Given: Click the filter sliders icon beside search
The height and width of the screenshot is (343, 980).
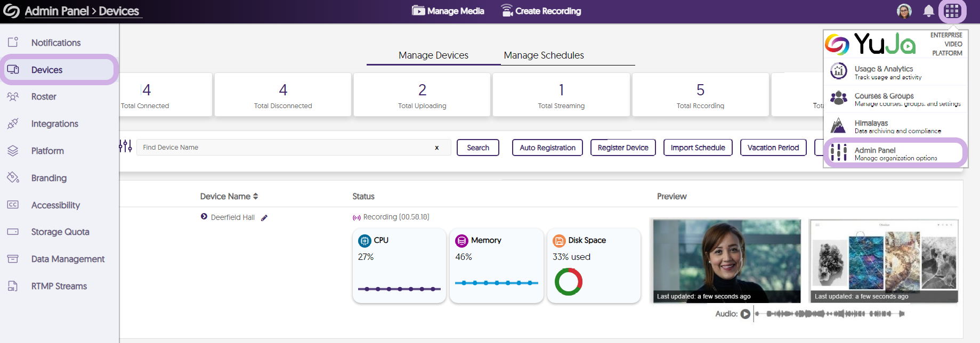Looking at the screenshot, I should point(125,146).
